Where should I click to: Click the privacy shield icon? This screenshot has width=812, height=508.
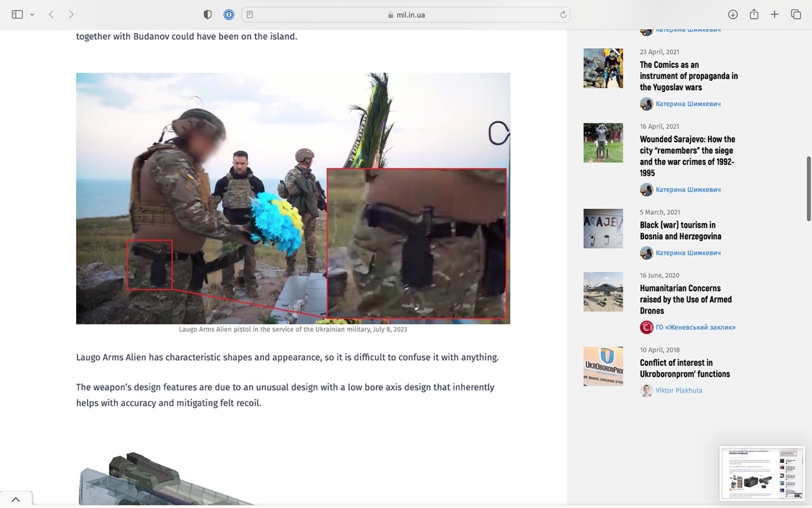coord(207,15)
